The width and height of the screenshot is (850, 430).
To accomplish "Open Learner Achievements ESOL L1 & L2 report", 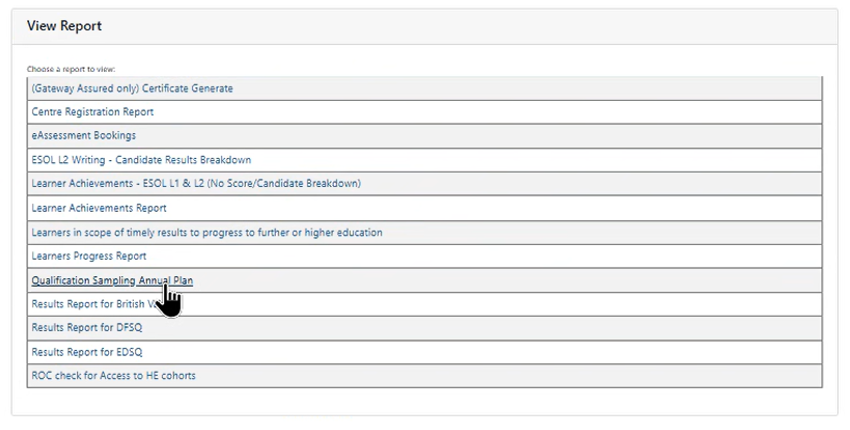I will coord(196,184).
